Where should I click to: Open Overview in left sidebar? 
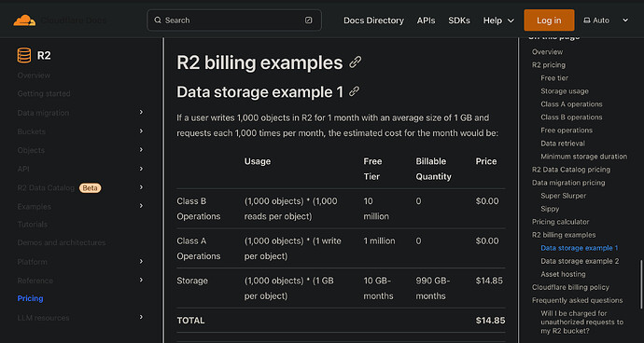tap(35, 75)
